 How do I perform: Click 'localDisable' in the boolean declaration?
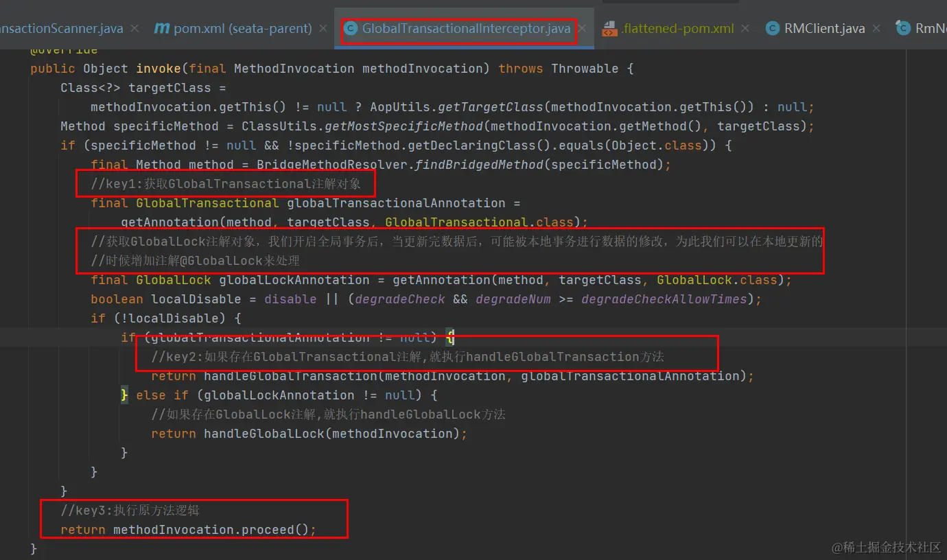coord(196,299)
